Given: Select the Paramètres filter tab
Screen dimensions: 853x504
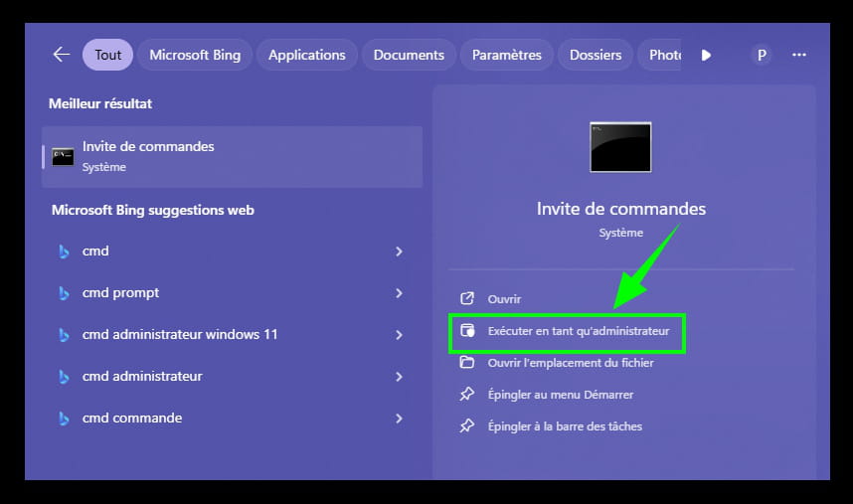Looking at the screenshot, I should [x=506, y=55].
